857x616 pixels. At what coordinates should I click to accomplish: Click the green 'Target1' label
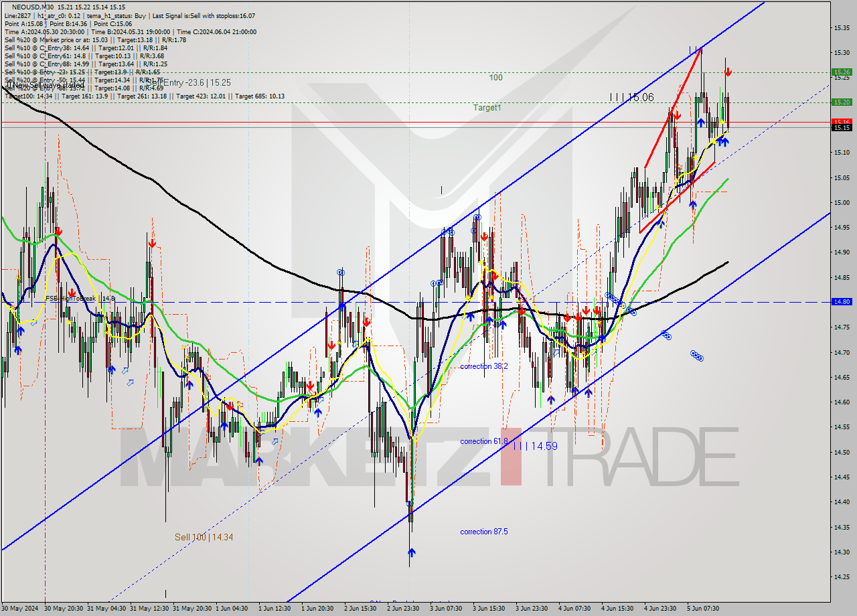[x=487, y=107]
